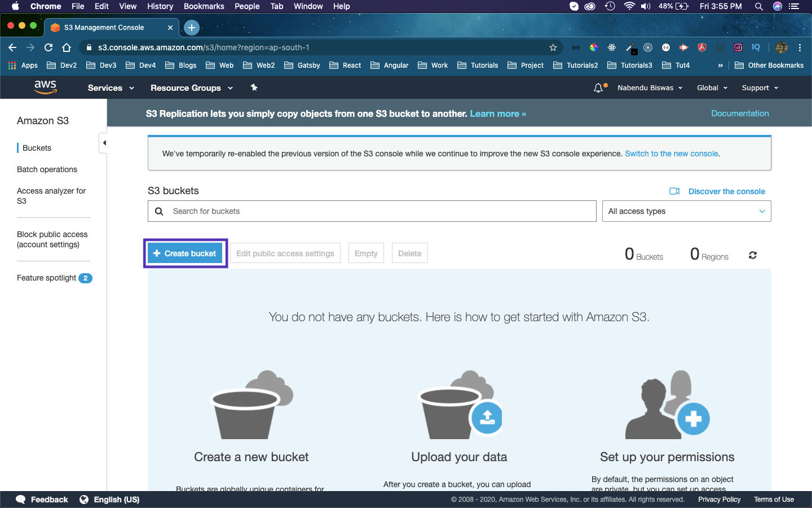
Task: Open the Apple menu
Action: 15,6
